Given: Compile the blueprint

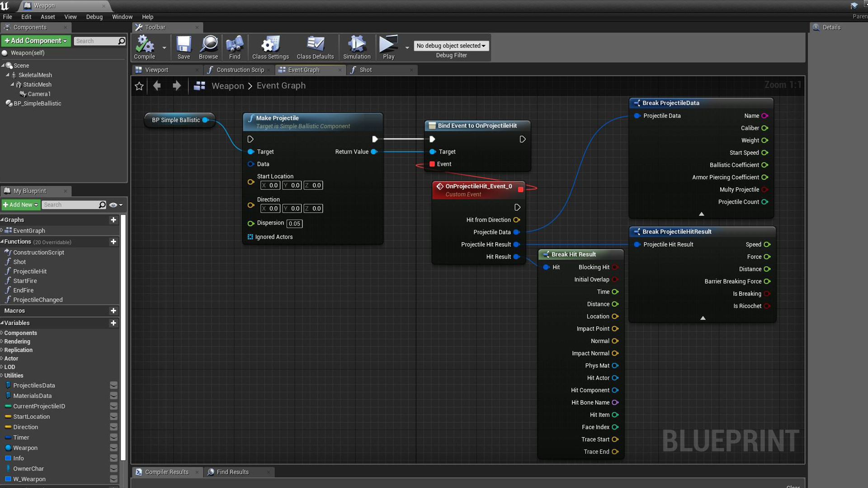Looking at the screenshot, I should [144, 47].
